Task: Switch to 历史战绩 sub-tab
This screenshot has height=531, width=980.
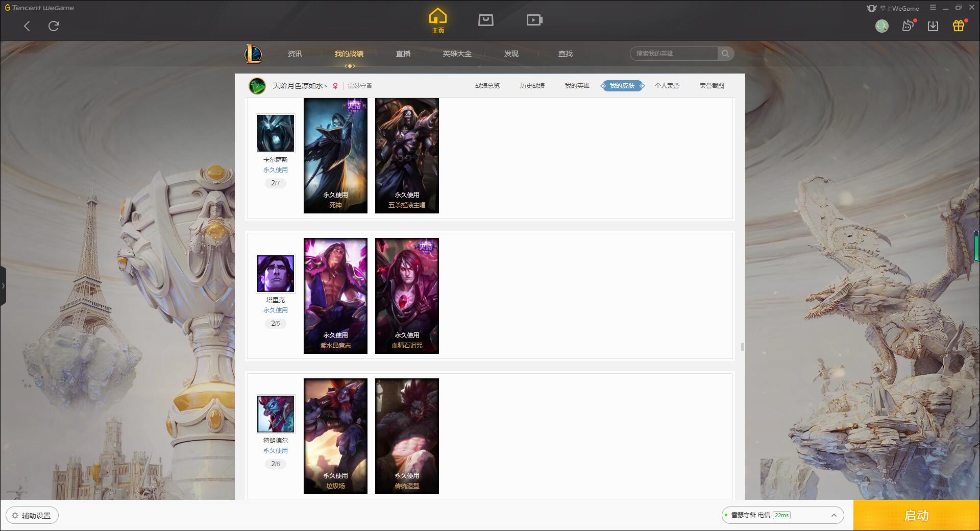Action: [532, 86]
